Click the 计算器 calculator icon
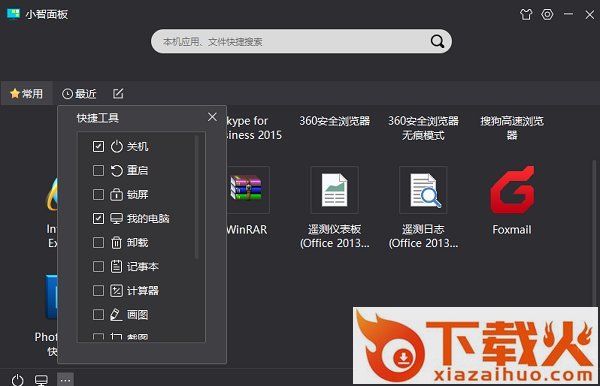600x386 pixels. click(116, 291)
